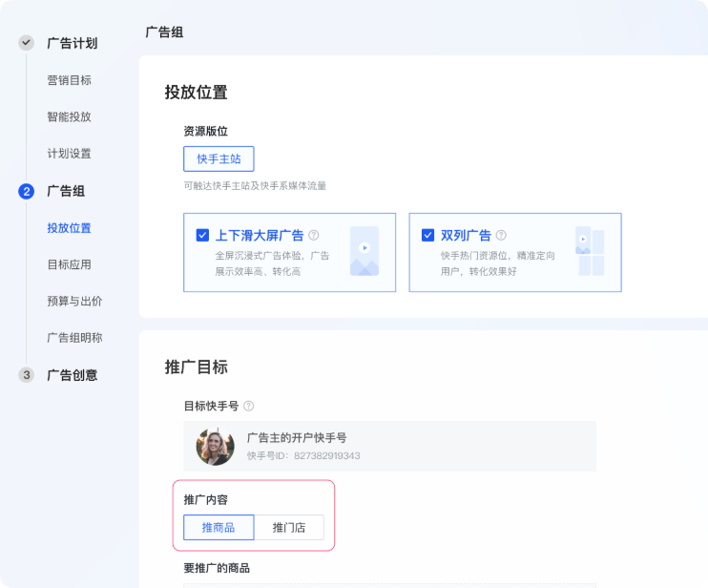Image resolution: width=708 pixels, height=588 pixels.
Task: Uncheck the 双列广告 checkbox
Action: click(x=427, y=235)
